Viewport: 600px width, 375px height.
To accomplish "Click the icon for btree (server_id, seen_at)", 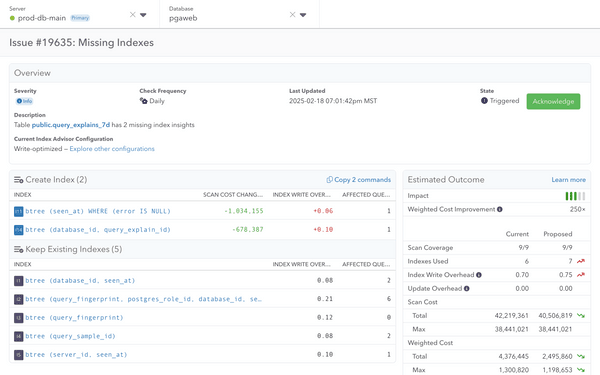I will [18, 355].
